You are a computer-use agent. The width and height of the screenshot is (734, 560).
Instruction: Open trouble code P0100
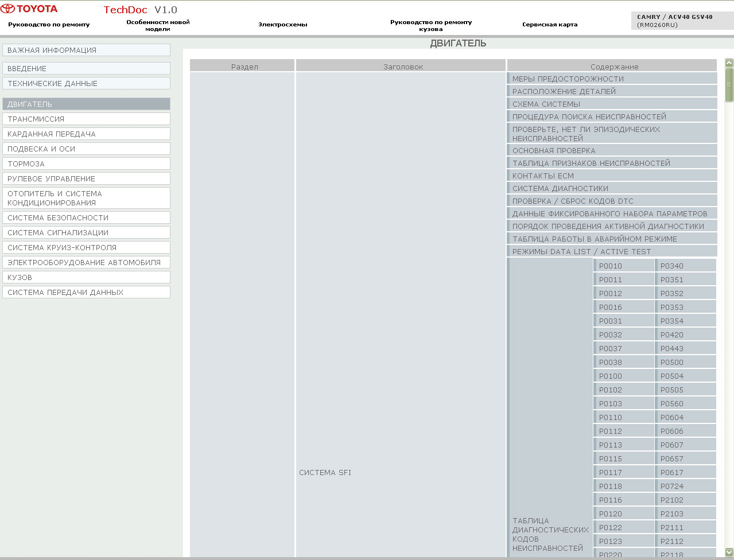624,376
